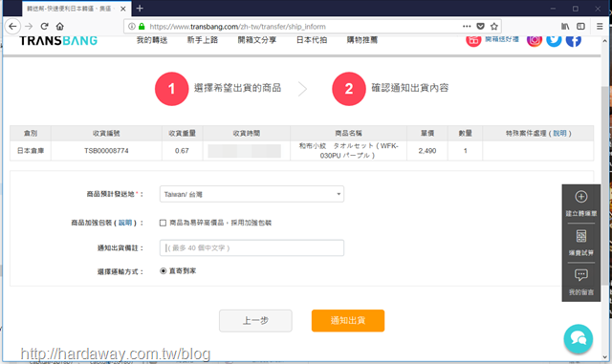Click the page vertical scrollbar thumb
The width and height of the screenshot is (612, 364).
click(604, 185)
